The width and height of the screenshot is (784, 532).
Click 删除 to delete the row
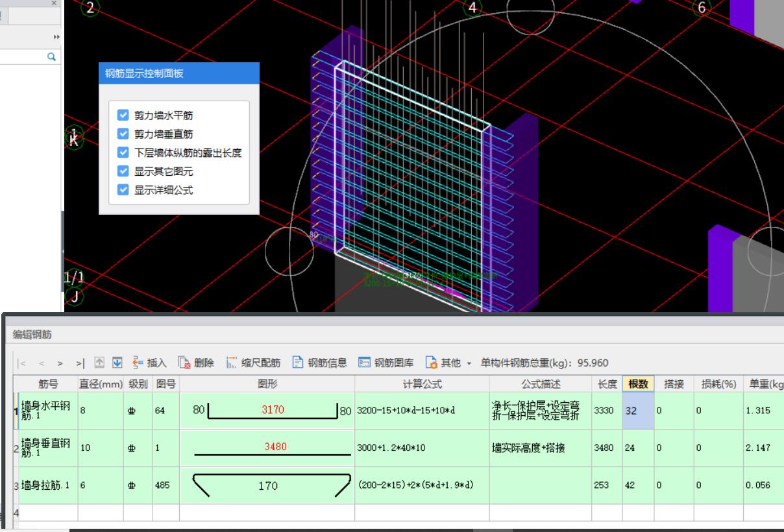pos(195,363)
